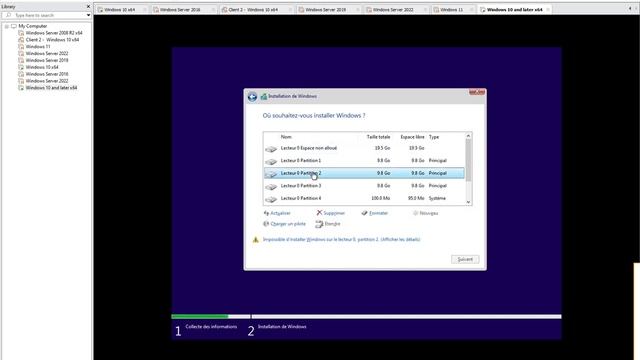Image resolution: width=640 pixels, height=360 pixels.
Task: Close the Windows 11 tab
Action: (471, 10)
